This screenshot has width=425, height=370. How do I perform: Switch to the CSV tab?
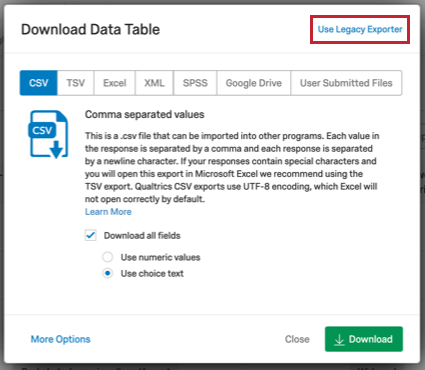coord(39,83)
